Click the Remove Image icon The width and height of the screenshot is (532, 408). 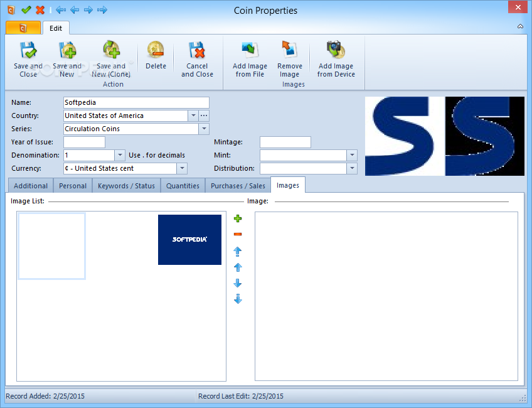[290, 50]
